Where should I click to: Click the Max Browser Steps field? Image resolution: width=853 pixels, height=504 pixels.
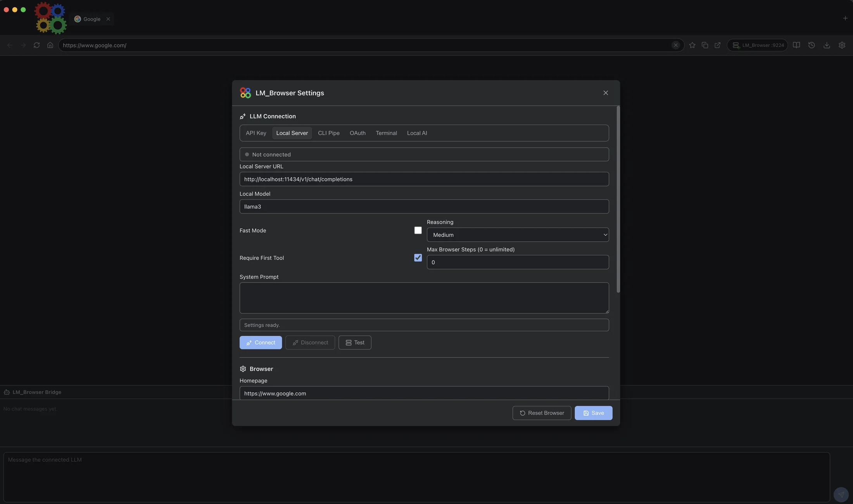(x=518, y=262)
